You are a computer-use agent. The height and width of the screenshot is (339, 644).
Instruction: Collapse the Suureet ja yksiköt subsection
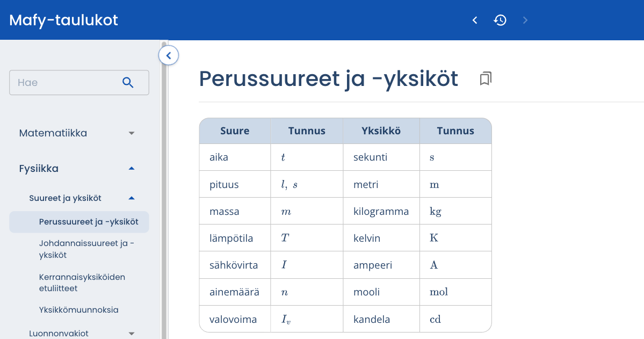(131, 198)
